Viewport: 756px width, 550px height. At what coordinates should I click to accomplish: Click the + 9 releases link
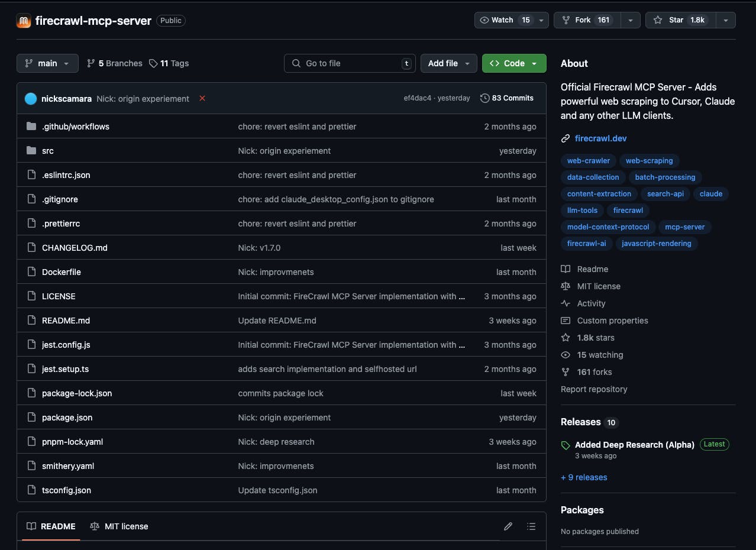pyautogui.click(x=584, y=477)
